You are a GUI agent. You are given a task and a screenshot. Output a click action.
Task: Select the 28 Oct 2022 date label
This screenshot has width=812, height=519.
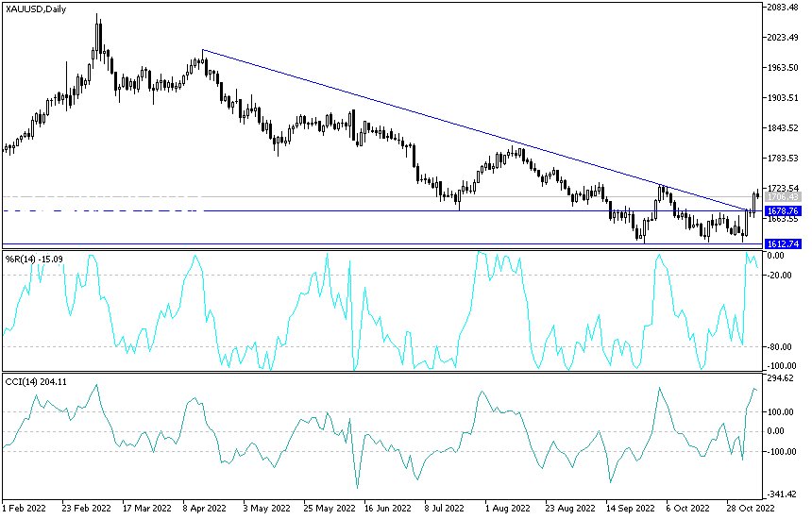[751, 508]
